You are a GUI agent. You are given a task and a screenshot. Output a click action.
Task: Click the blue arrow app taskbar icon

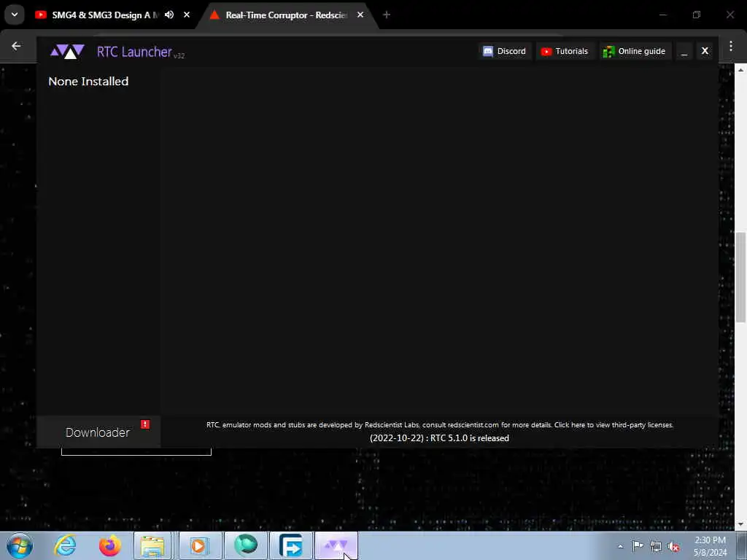tap(290, 545)
